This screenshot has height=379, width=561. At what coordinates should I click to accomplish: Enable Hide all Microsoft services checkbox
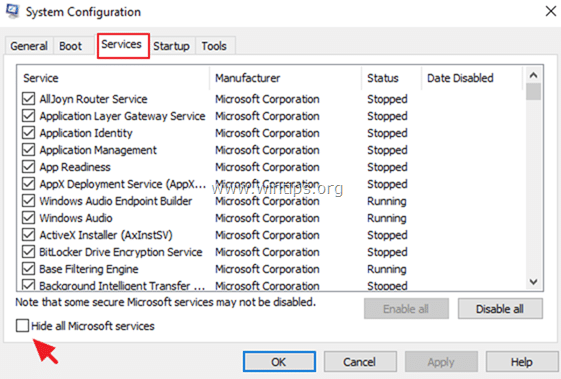pyautogui.click(x=22, y=325)
